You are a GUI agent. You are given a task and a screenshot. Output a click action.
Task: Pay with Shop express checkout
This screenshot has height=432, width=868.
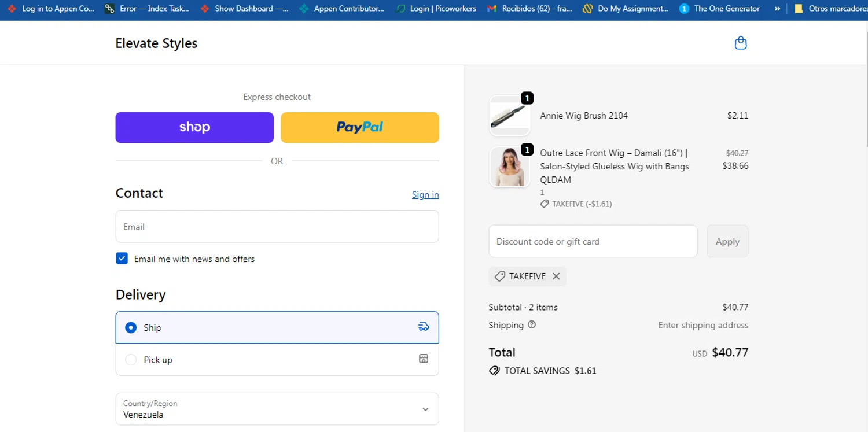194,127
